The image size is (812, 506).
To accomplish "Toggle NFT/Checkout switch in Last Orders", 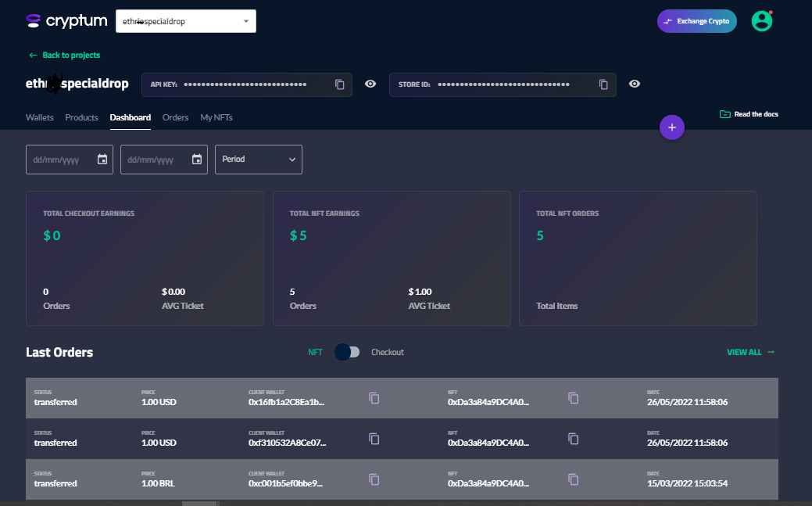I will pyautogui.click(x=347, y=352).
